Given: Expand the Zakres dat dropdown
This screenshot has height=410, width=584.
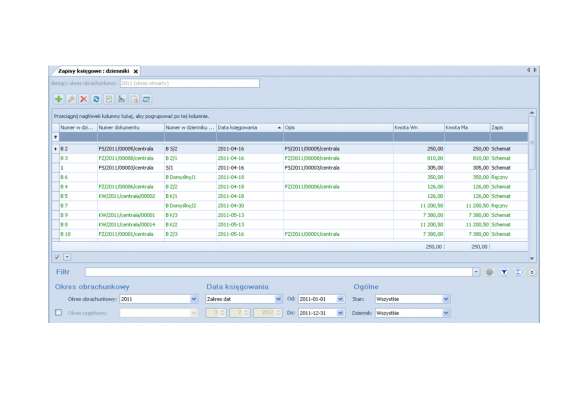Looking at the screenshot, I should pyautogui.click(x=278, y=299).
